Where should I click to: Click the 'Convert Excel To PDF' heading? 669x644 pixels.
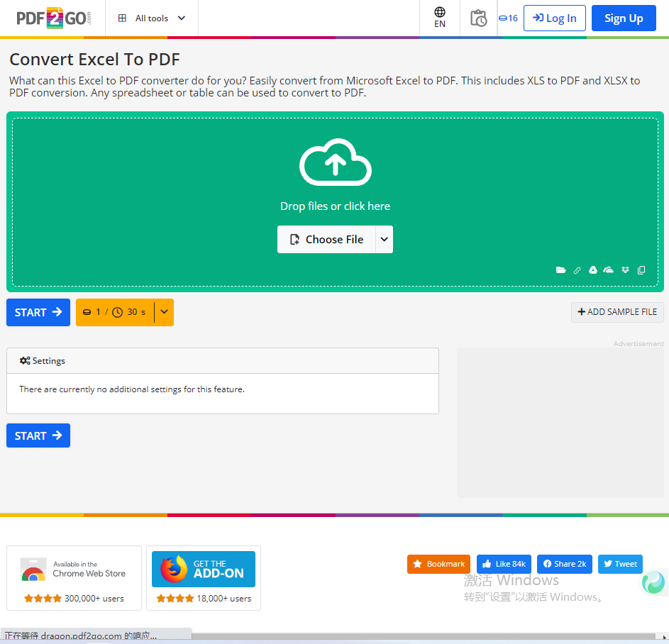point(95,60)
